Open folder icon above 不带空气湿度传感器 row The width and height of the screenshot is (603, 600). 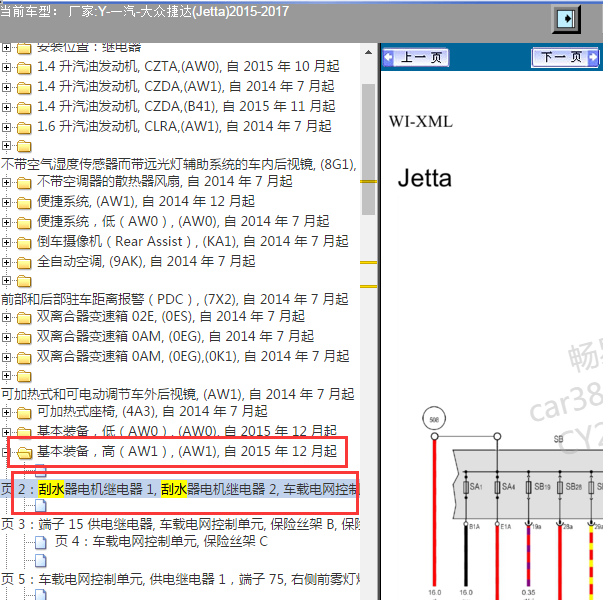click(x=24, y=146)
